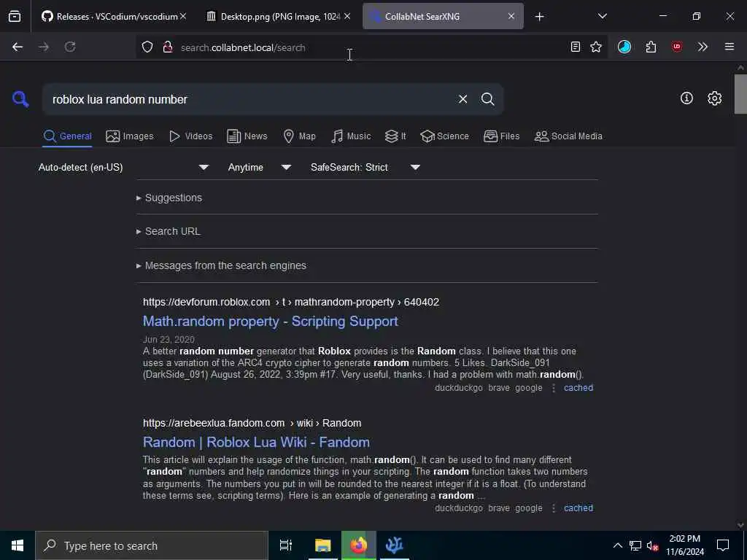747x560 pixels.
Task: Open cached link for Math.random result
Action: coord(578,388)
